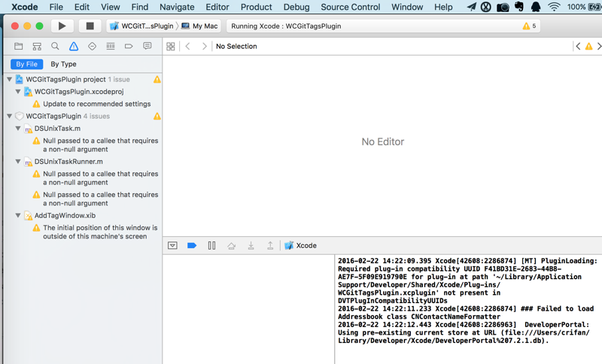
Task: Open the Debug navigator icon
Action: (x=111, y=47)
